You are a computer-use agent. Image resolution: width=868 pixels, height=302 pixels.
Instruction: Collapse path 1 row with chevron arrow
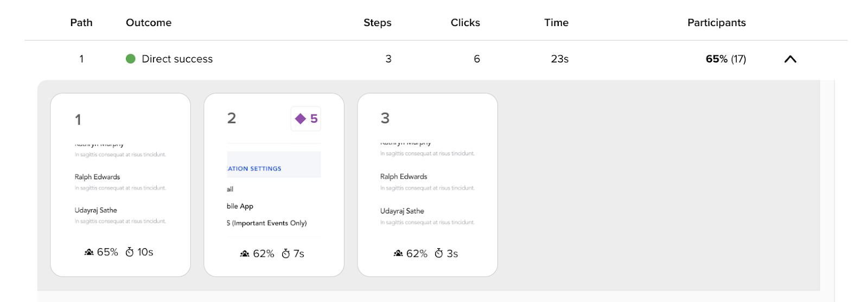tap(790, 59)
